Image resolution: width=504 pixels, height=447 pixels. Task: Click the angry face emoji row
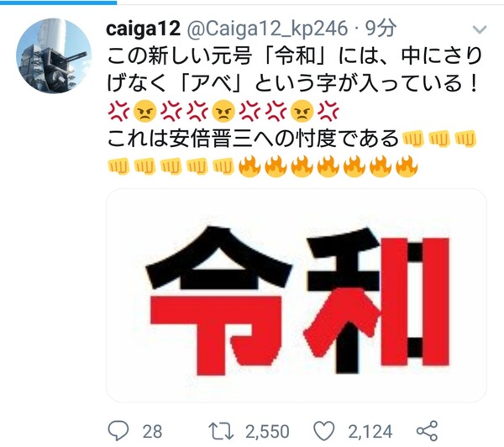click(223, 113)
